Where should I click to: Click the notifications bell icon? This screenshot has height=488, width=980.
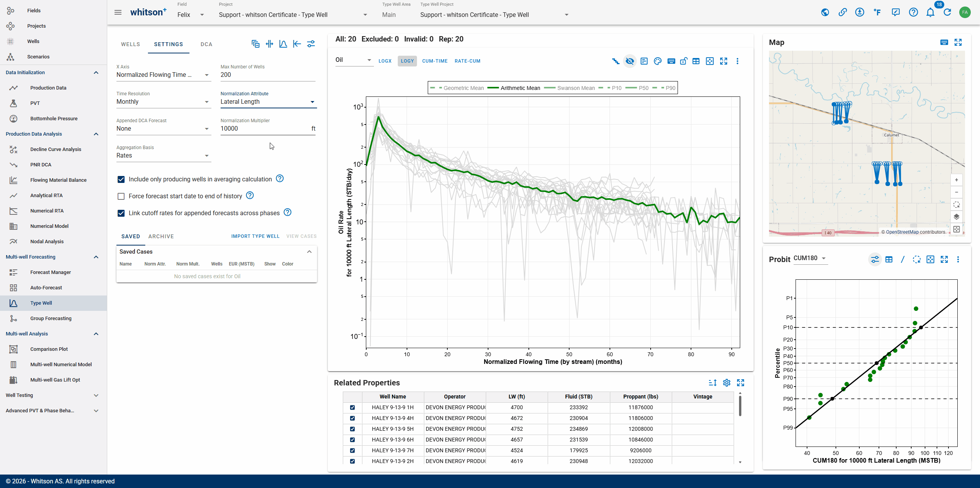tap(930, 13)
